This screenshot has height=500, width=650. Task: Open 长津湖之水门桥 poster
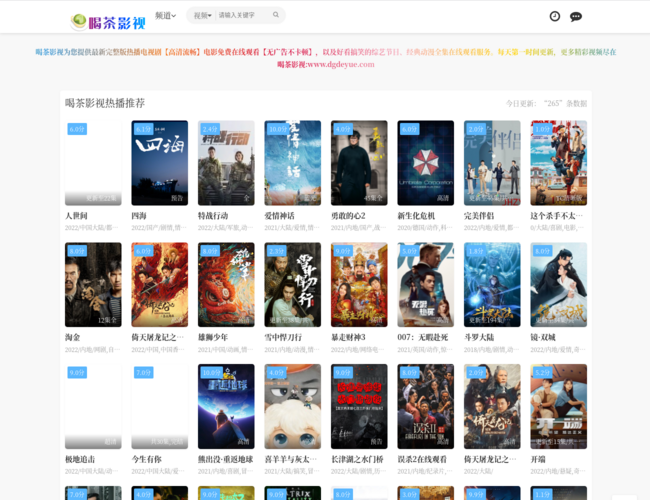click(359, 406)
